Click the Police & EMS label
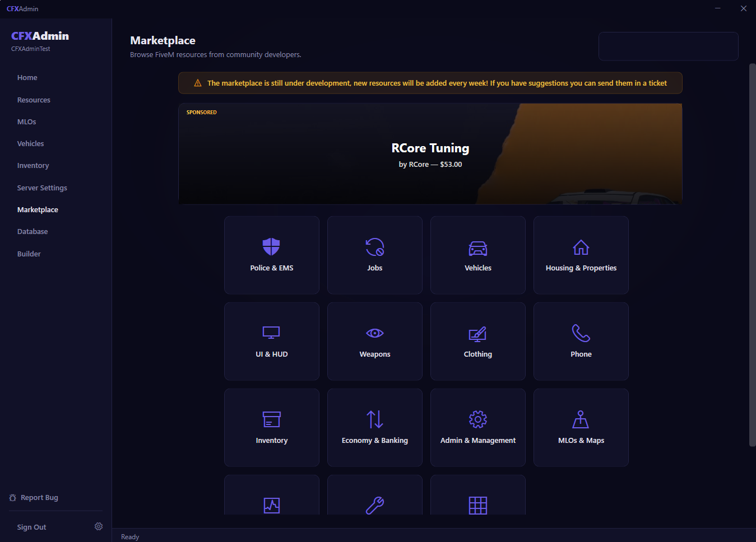The width and height of the screenshot is (756, 542). coord(272,268)
